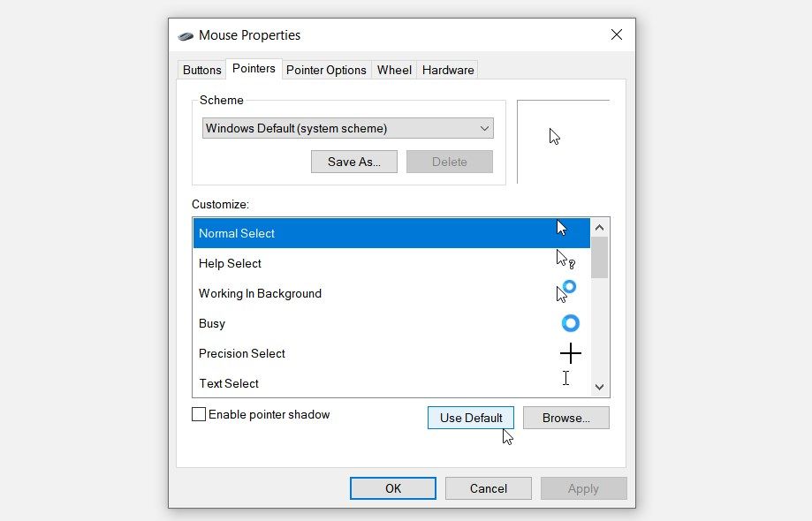Confirm with the OK button
This screenshot has height=521, width=812.
pyautogui.click(x=393, y=488)
